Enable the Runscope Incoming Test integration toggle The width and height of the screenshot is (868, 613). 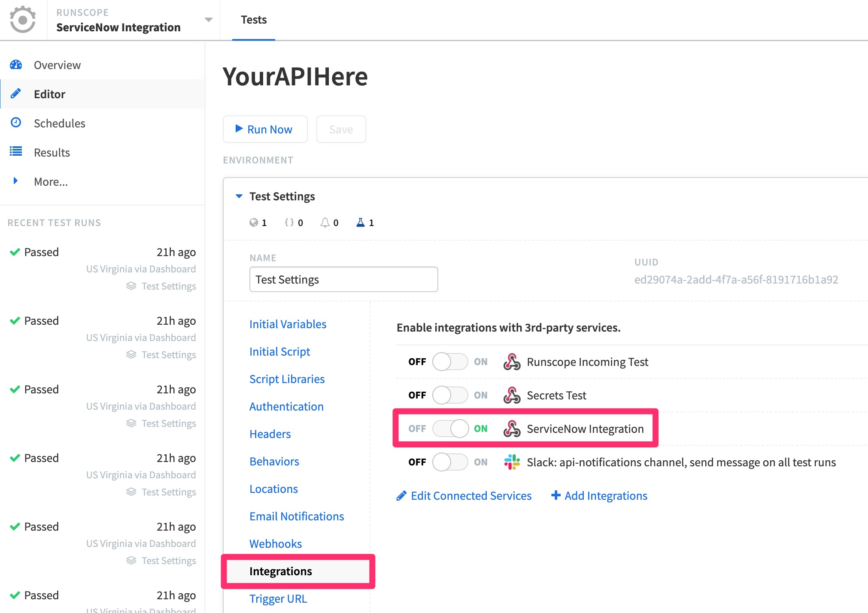(x=450, y=362)
